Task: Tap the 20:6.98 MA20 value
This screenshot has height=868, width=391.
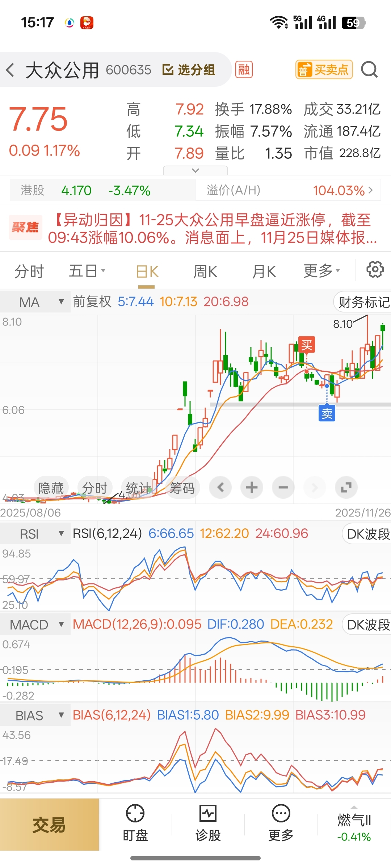Action: click(226, 302)
